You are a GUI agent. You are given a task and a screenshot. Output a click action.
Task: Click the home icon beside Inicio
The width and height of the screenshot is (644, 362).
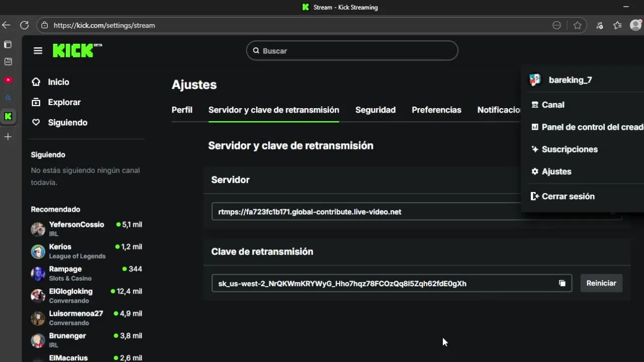click(36, 82)
